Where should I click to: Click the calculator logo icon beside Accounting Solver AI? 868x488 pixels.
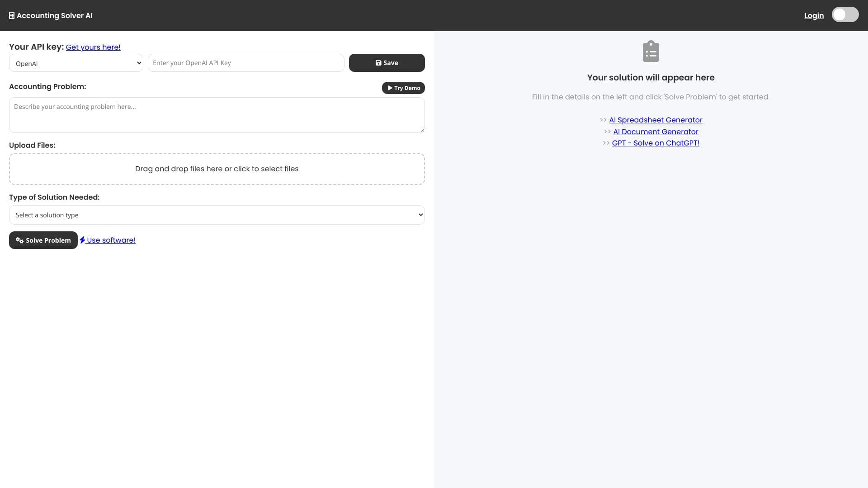pyautogui.click(x=12, y=16)
